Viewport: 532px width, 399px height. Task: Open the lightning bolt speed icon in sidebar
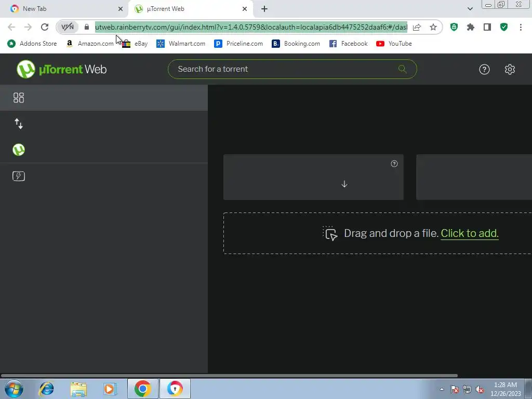[x=19, y=176]
